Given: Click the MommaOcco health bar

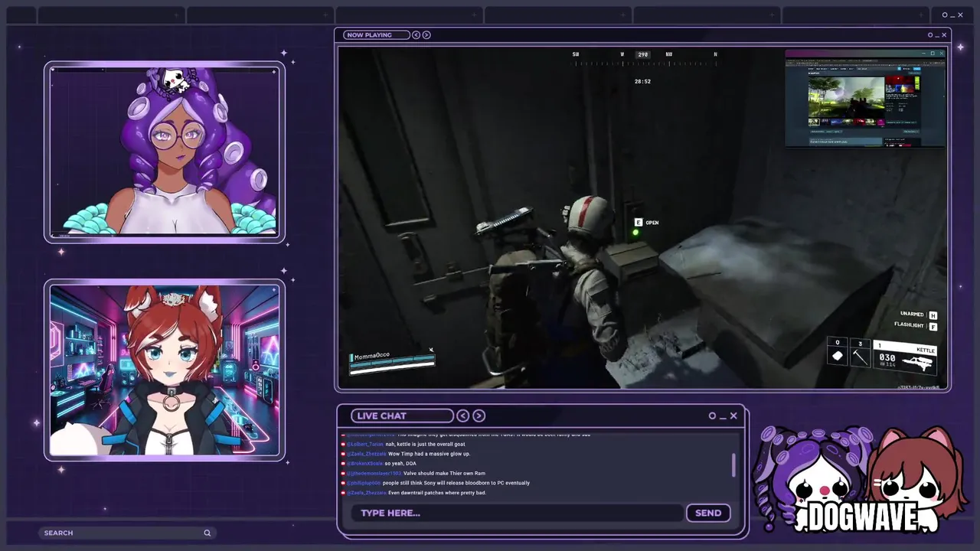Looking at the screenshot, I should [x=392, y=366].
